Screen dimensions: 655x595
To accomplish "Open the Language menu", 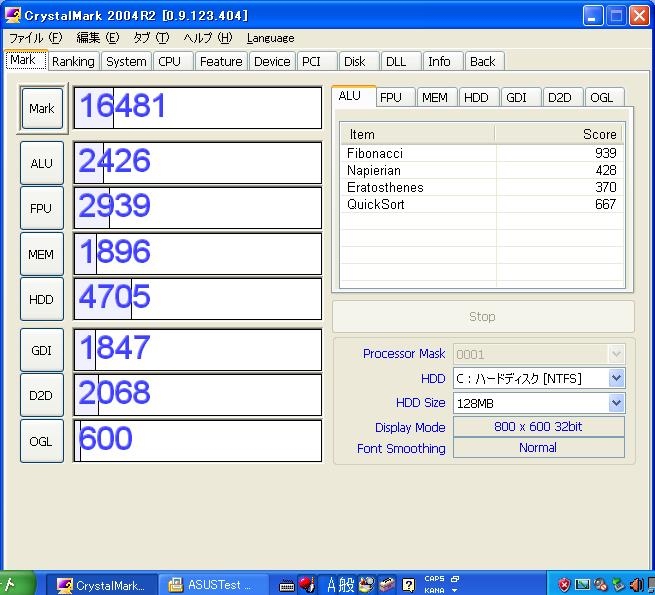I will 270,38.
